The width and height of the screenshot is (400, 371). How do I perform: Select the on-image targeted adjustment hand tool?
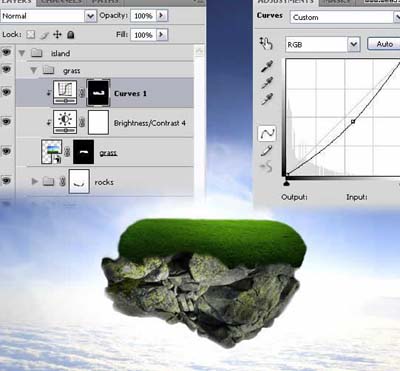tap(266, 43)
